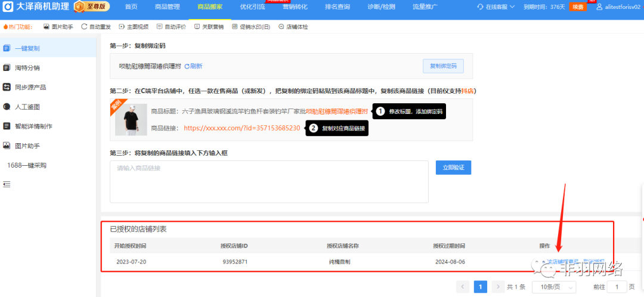Collapse the left sidebar menu icon
Image resolution: width=644 pixels, height=297 pixels.
[7, 184]
